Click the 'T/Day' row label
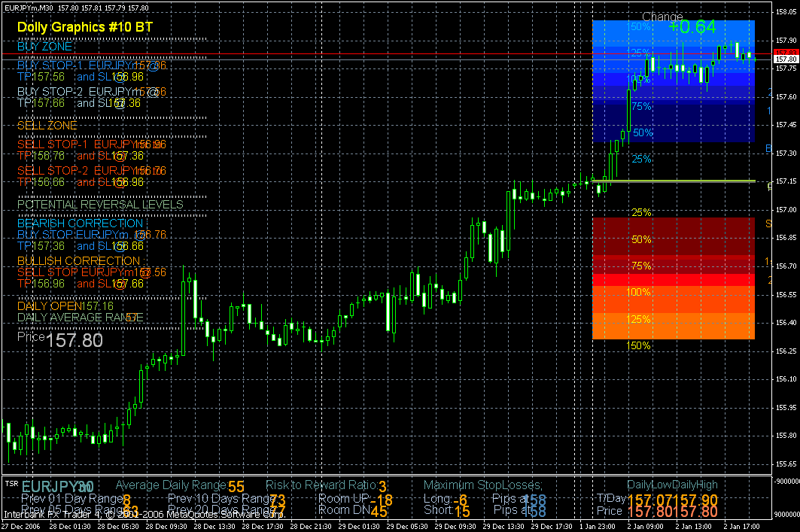Viewport: 800px width, 532px height. [611, 498]
